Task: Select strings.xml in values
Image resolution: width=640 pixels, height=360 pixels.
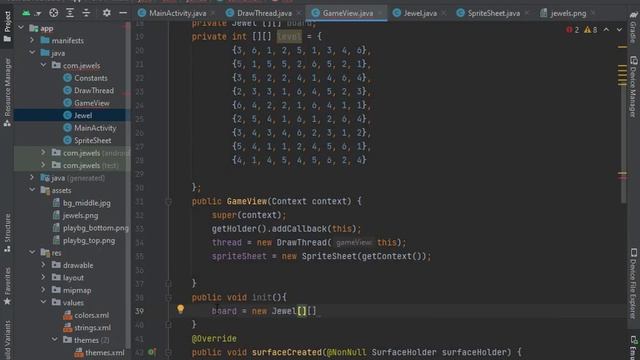Action: pos(87,327)
